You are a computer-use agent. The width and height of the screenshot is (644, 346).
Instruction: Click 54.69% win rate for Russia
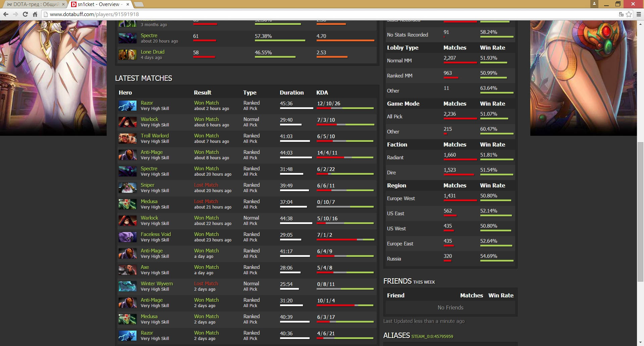488,256
